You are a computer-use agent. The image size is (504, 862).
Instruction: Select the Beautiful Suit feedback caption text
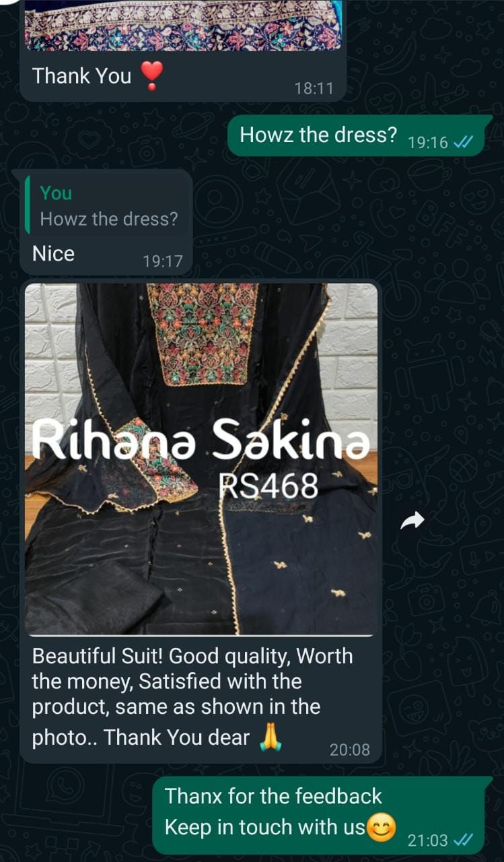192,697
